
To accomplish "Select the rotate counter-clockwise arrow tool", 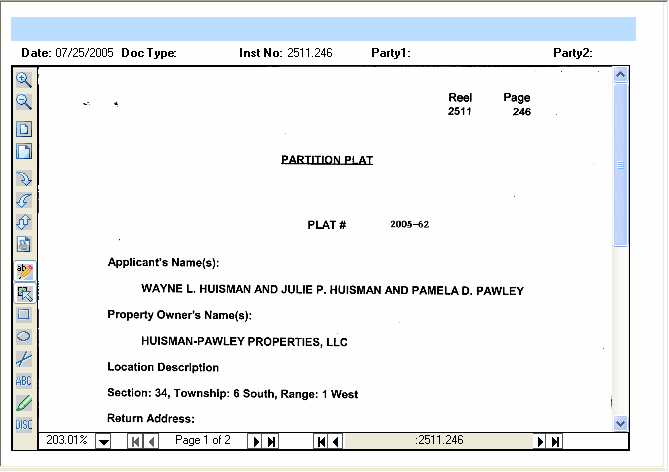I will pos(24,200).
